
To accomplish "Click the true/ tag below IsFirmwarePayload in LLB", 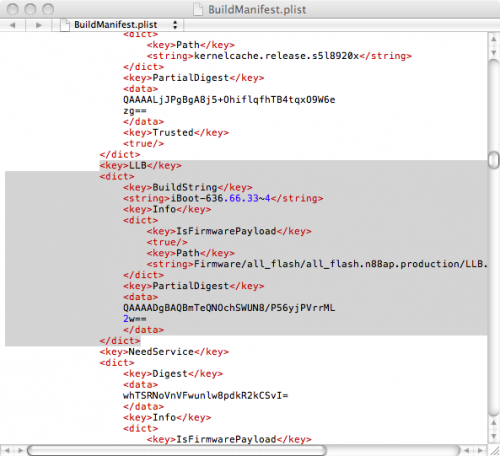I will click(x=167, y=242).
